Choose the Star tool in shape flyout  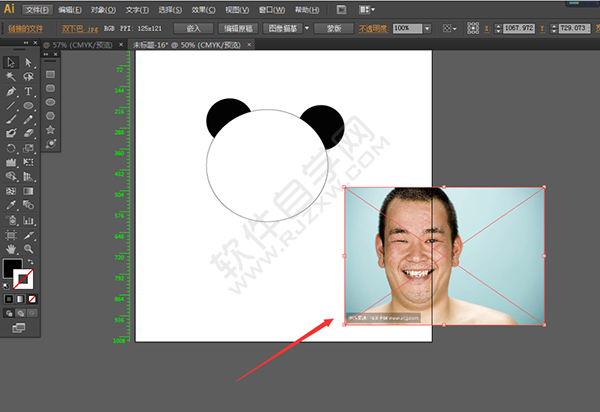(x=50, y=130)
